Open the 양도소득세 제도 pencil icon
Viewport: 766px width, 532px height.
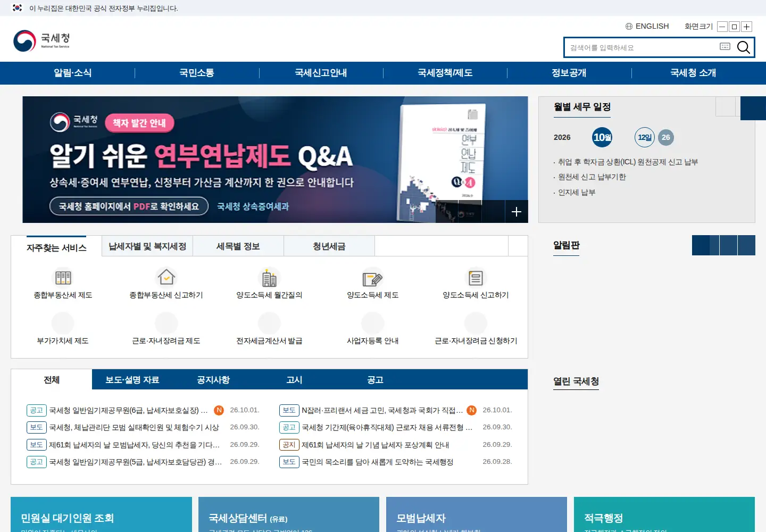(x=372, y=278)
